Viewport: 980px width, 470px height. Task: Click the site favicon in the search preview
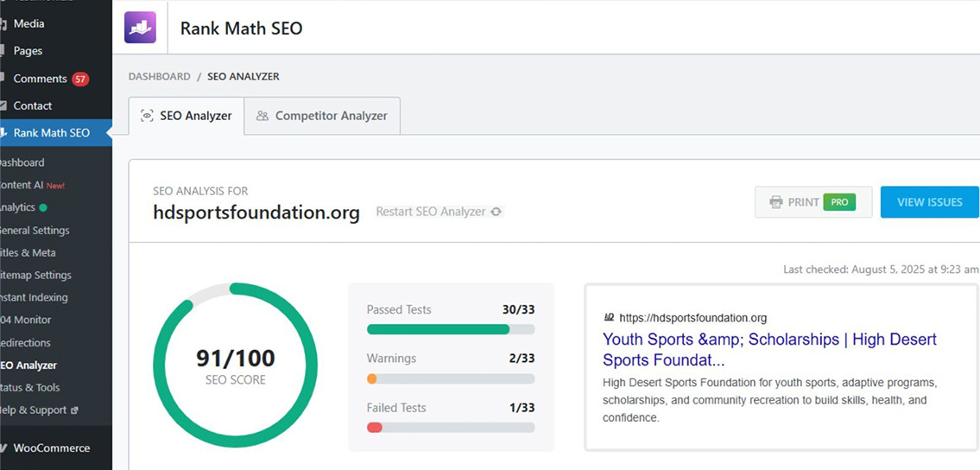pos(609,317)
